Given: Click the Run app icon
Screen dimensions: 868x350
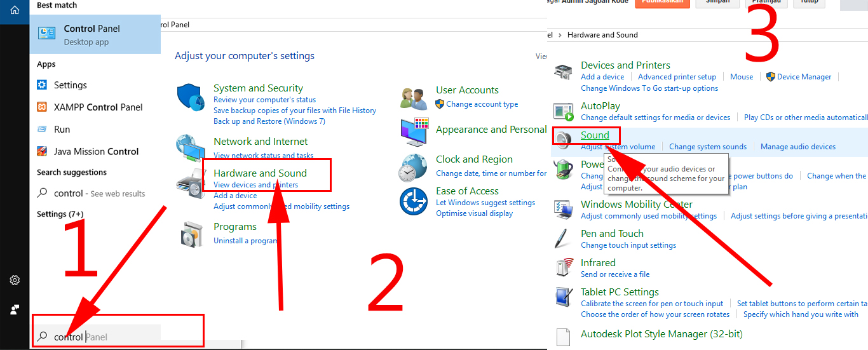Looking at the screenshot, I should pyautogui.click(x=42, y=129).
